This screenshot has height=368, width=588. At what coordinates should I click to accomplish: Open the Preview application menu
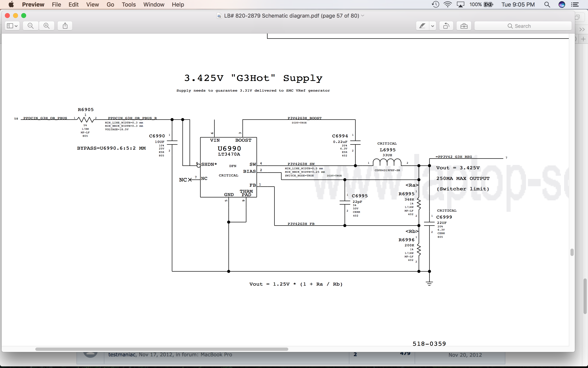(x=33, y=4)
